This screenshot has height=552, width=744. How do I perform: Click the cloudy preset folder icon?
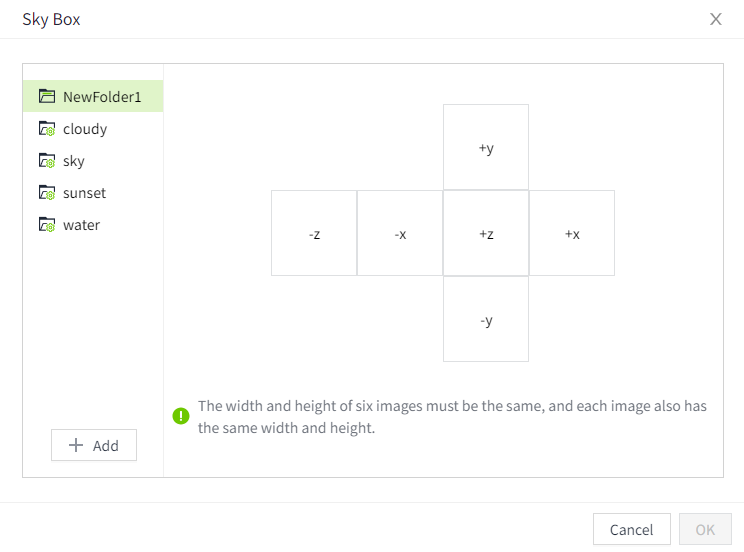47,129
